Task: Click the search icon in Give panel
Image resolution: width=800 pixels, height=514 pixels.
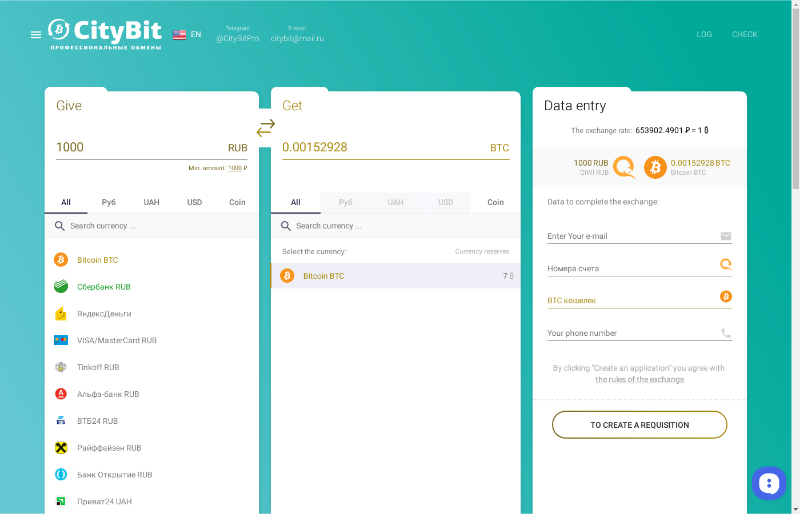Action: pyautogui.click(x=60, y=226)
